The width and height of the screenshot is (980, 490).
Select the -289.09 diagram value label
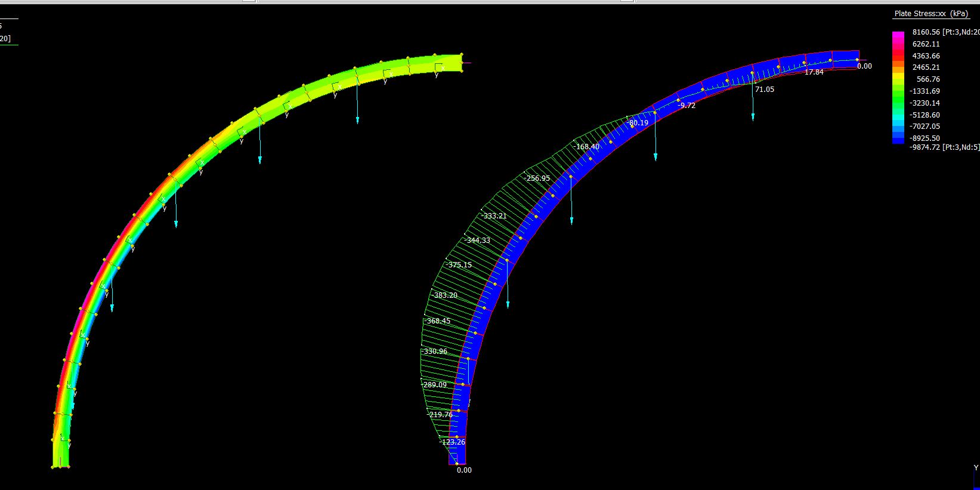(x=434, y=385)
